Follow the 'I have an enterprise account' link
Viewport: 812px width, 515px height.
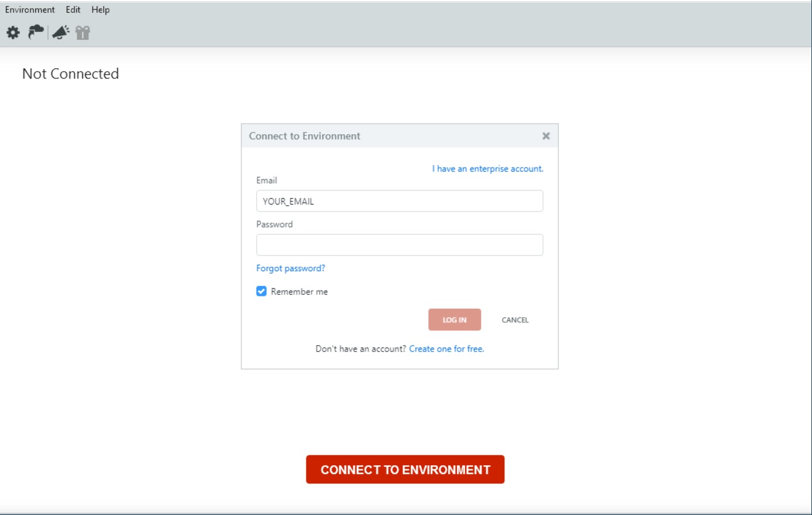487,169
